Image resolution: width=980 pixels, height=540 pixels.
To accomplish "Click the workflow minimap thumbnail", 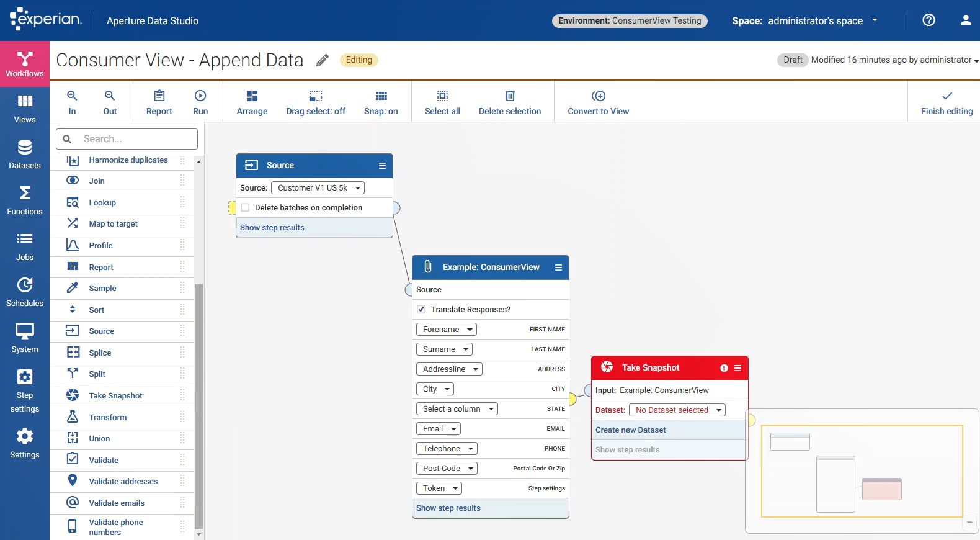I will click(862, 471).
